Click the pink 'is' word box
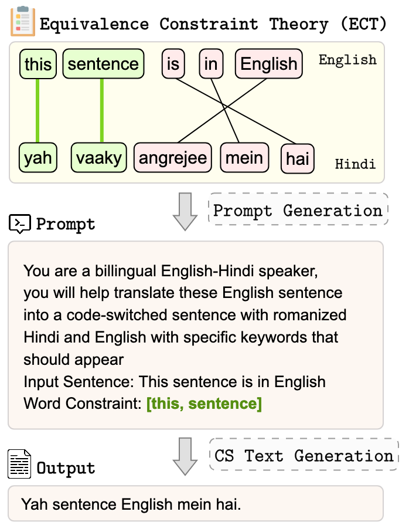409x532 pixels. pos(173,63)
